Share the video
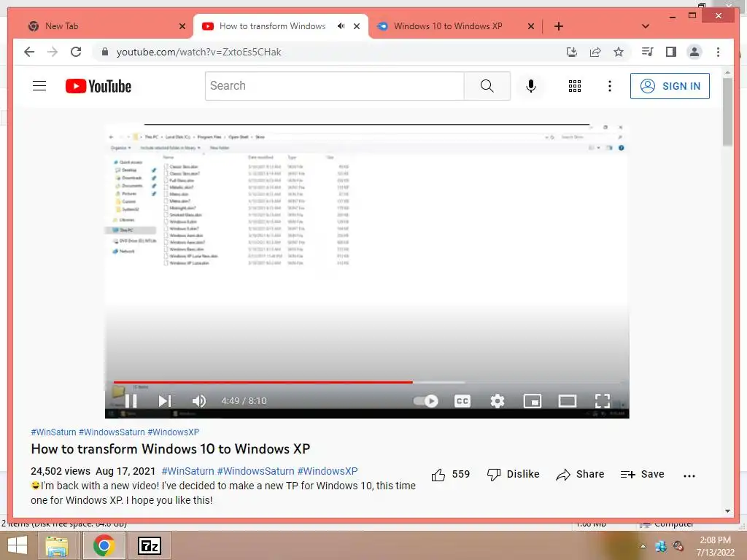Viewport: 747px width, 560px height. [x=580, y=474]
